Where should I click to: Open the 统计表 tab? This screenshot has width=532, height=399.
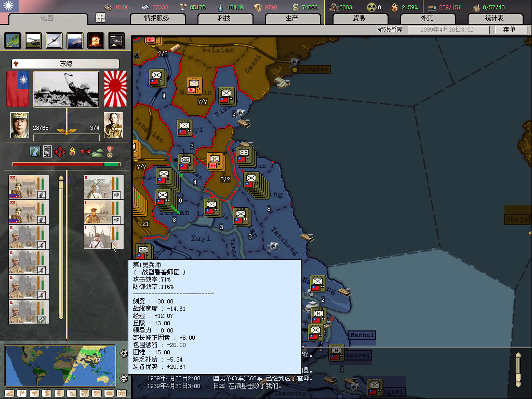pos(495,18)
